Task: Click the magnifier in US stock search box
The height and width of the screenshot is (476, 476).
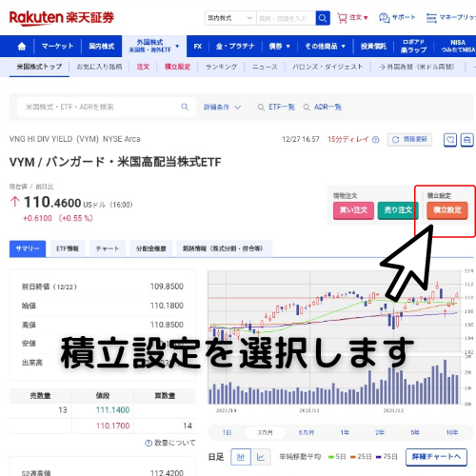Action: click(185, 107)
